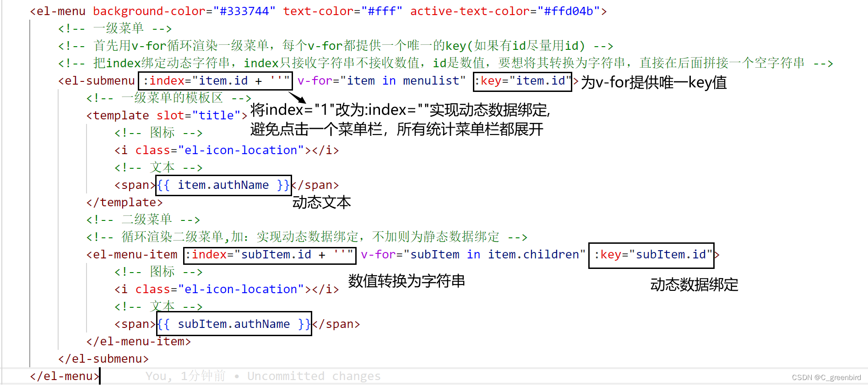Click the el-submenu opening tag name
The width and height of the screenshot is (868, 386).
pyautogui.click(x=100, y=80)
